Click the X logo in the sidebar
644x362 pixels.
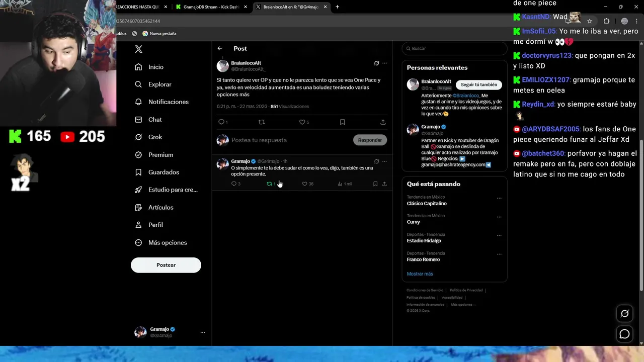point(138,49)
